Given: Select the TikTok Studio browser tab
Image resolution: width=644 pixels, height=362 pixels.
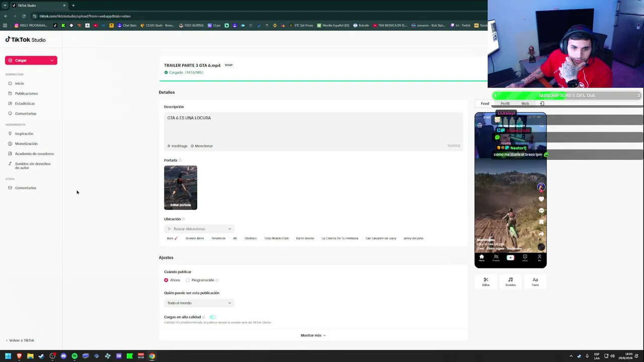Looking at the screenshot, I should click(39, 6).
